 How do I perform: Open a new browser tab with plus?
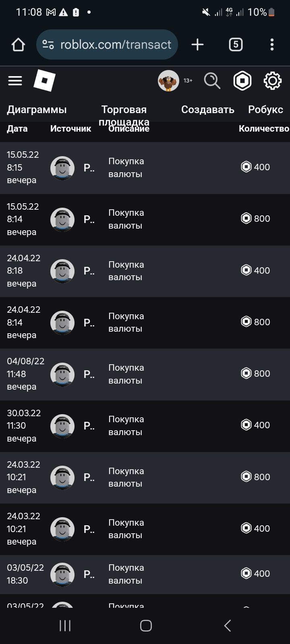pyautogui.click(x=197, y=44)
